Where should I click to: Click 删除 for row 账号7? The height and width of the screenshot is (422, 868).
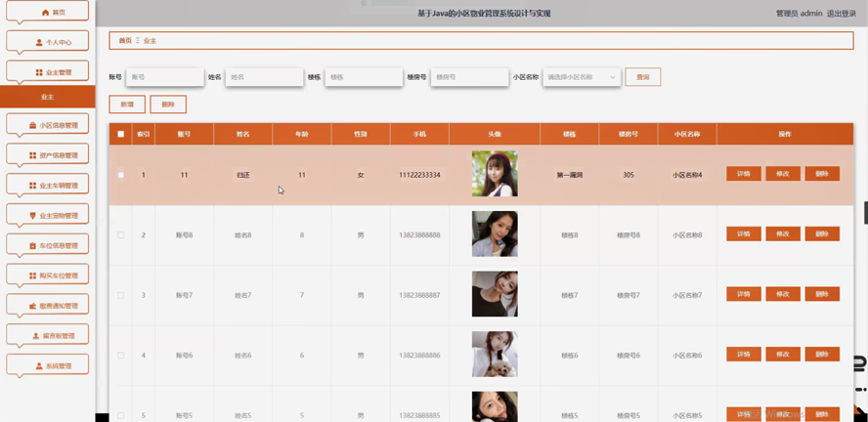tap(822, 294)
